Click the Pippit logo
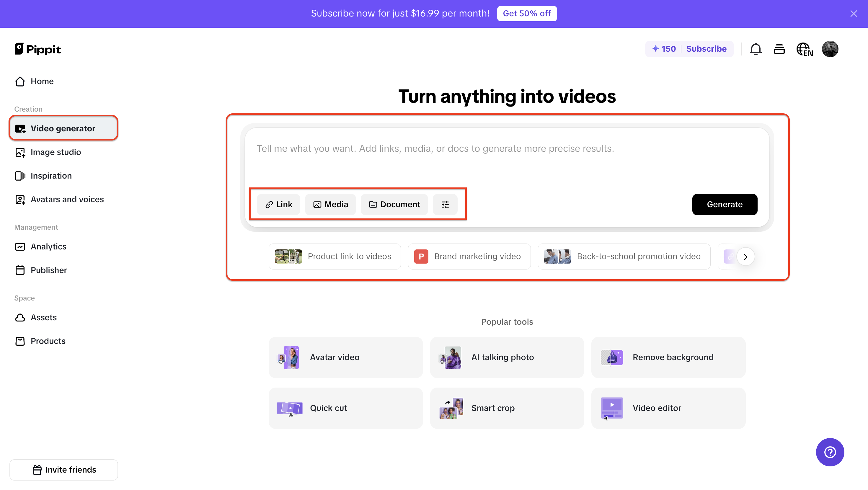 pos(38,49)
